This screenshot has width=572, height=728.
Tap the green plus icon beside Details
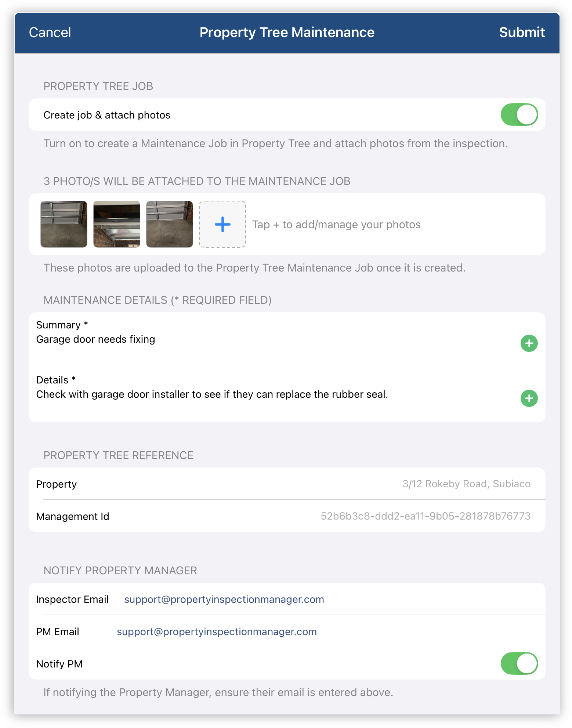[529, 398]
